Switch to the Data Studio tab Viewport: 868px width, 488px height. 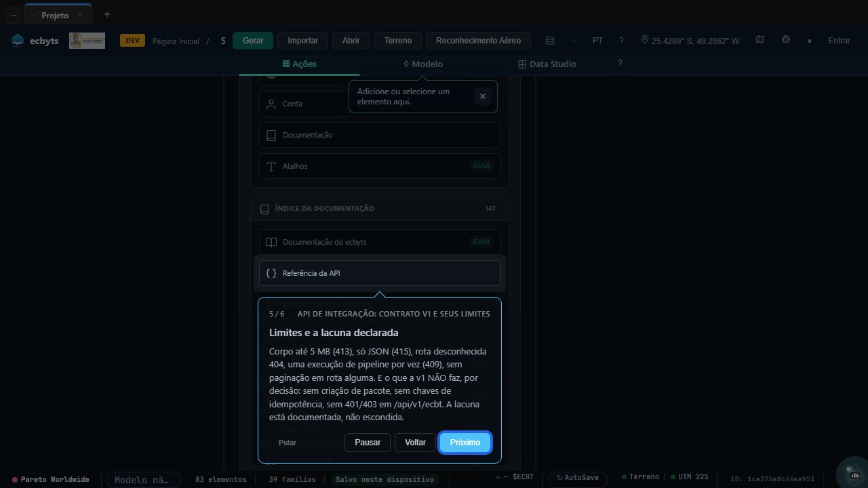click(547, 64)
